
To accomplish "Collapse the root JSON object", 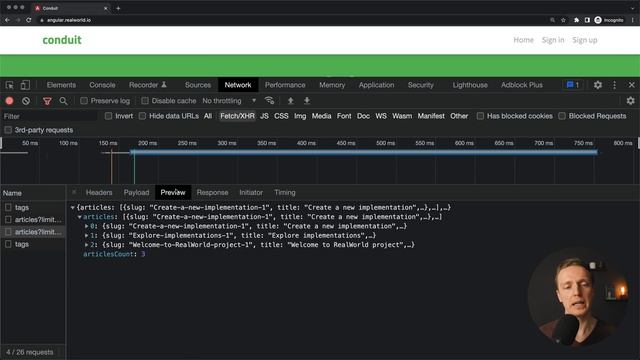I will coord(73,208).
